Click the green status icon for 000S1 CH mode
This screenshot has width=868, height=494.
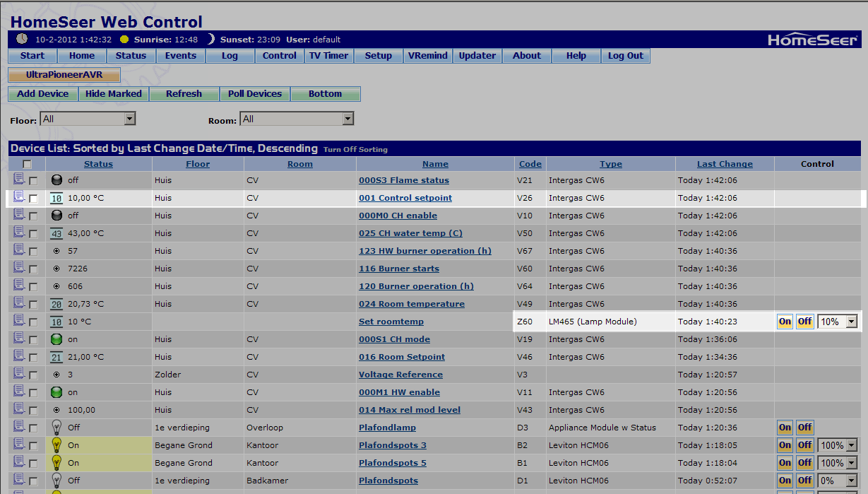(57, 339)
